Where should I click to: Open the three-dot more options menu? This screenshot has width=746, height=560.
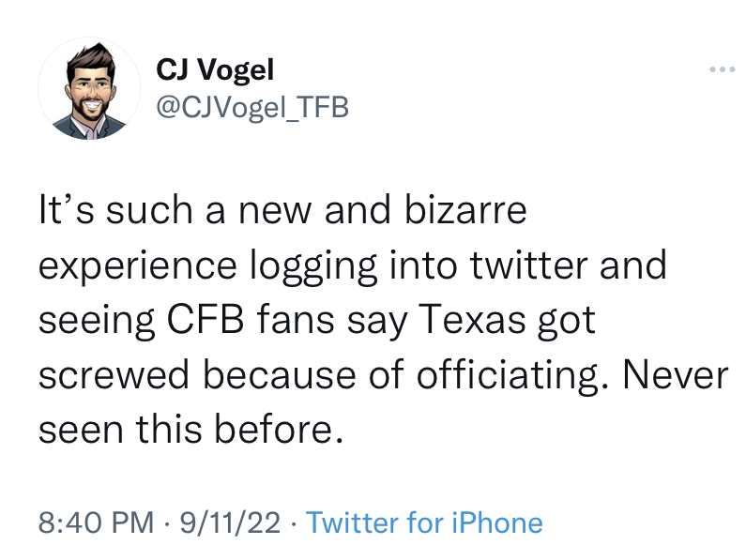tap(720, 70)
